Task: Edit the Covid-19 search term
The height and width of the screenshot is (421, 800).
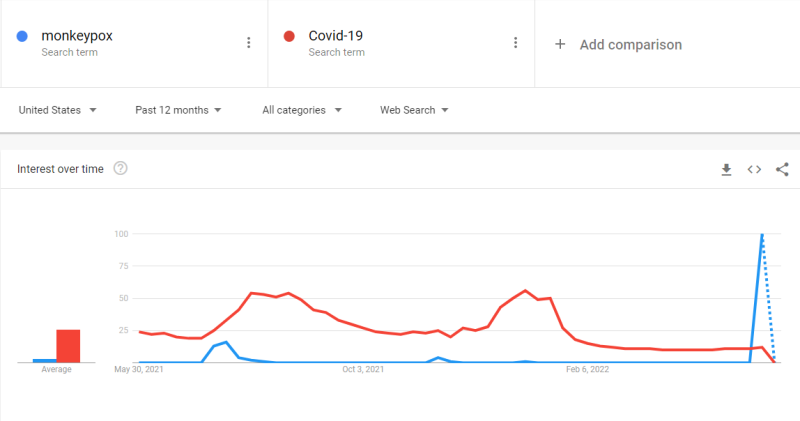Action: click(x=336, y=36)
